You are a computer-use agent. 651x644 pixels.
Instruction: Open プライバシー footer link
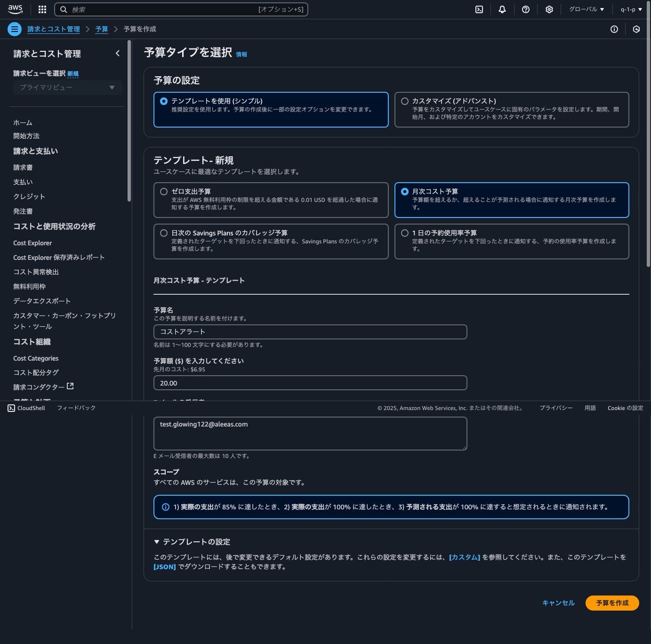556,408
